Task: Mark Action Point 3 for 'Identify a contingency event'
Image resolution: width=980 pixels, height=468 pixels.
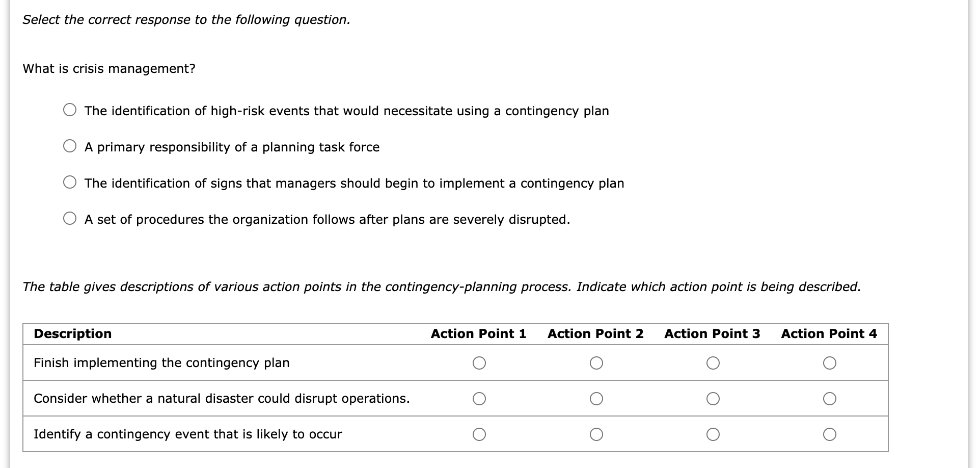Action: click(714, 434)
